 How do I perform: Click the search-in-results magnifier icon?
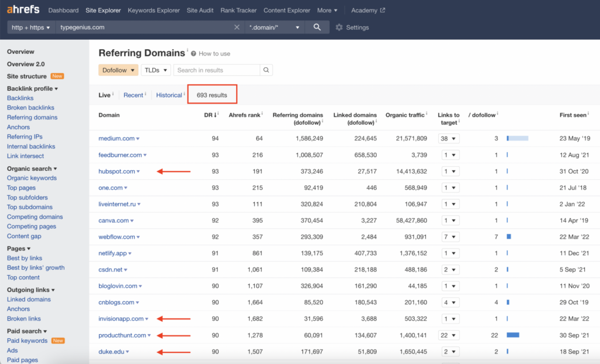point(267,70)
